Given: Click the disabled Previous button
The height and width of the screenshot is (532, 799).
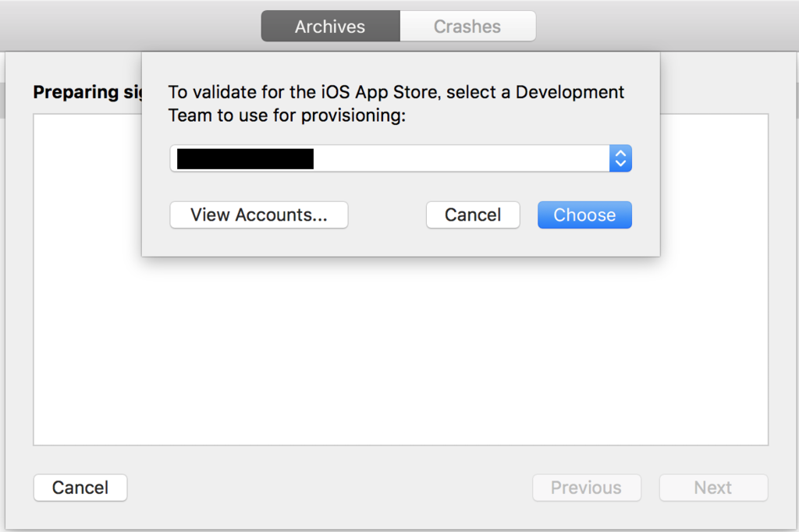Looking at the screenshot, I should [587, 488].
